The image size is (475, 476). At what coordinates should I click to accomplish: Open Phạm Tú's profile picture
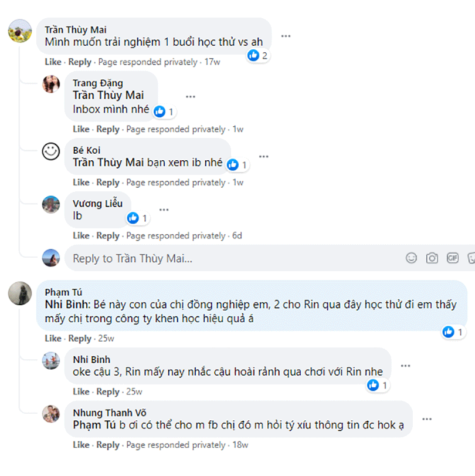(20, 292)
